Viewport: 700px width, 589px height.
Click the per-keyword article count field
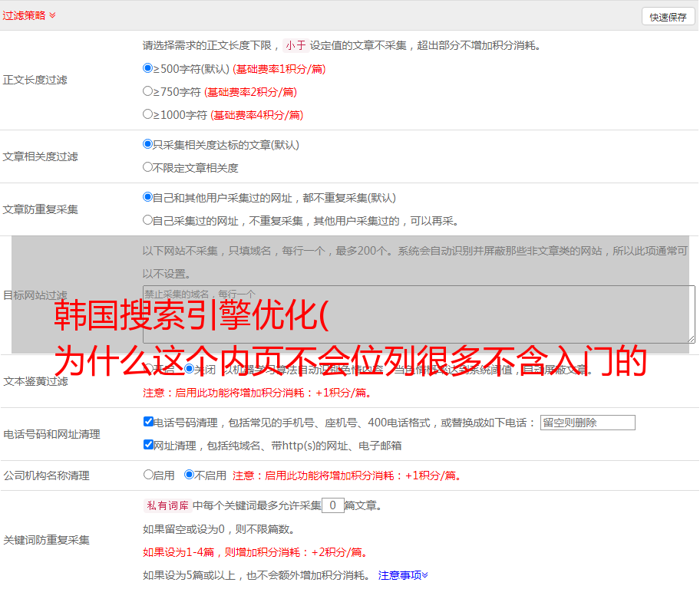tap(332, 505)
